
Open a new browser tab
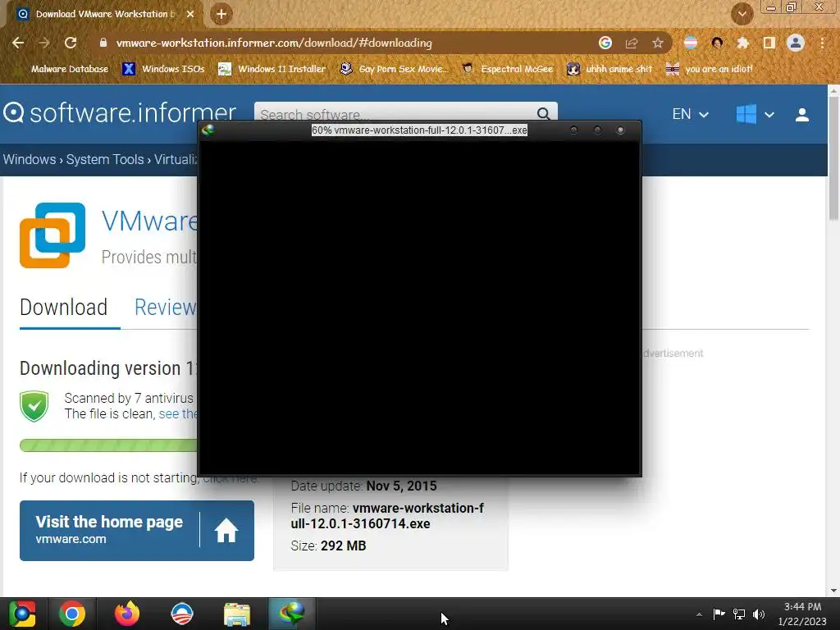click(221, 14)
